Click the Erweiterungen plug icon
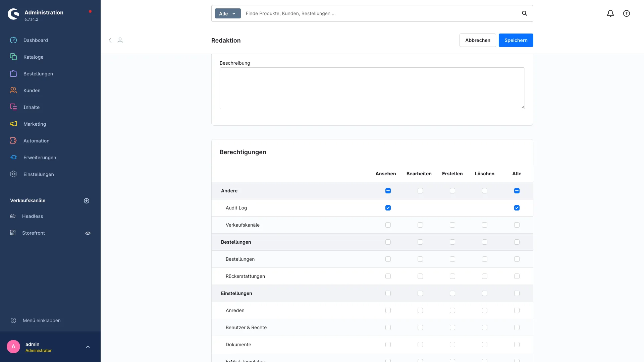644x362 pixels. point(13,158)
